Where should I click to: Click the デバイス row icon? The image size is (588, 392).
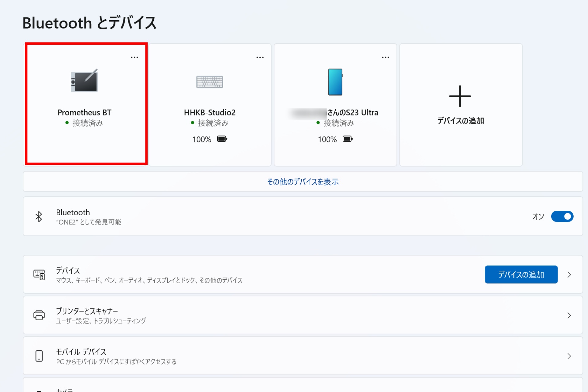39,275
